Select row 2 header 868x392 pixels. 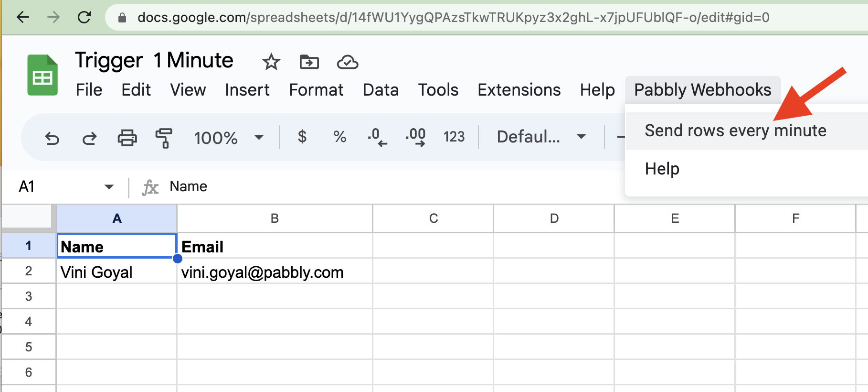(29, 271)
